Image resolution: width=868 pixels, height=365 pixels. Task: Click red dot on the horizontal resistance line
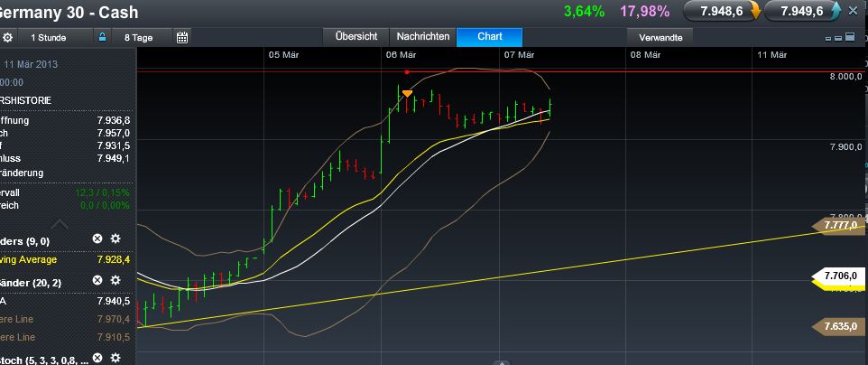tap(407, 72)
